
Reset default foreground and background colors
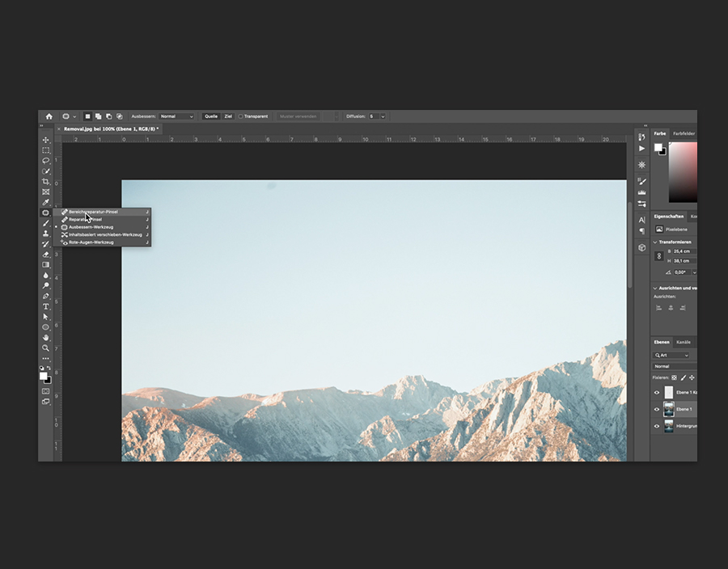tap(42, 369)
